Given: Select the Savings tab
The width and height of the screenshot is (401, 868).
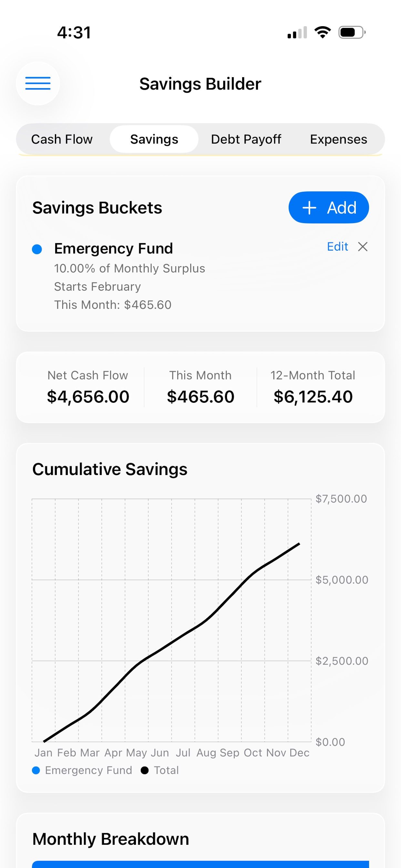Looking at the screenshot, I should (x=154, y=139).
